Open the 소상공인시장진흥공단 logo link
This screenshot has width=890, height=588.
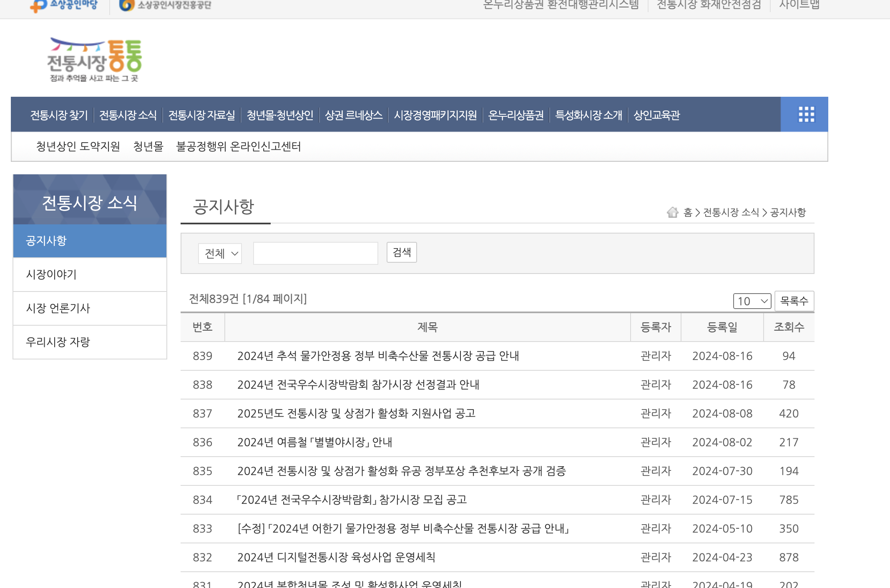(166, 5)
